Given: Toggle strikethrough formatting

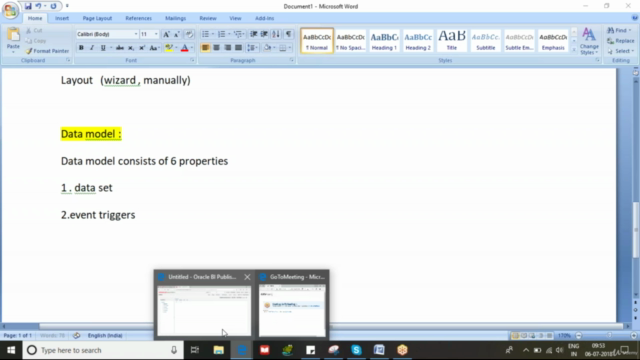Looking at the screenshot, I should click(x=120, y=48).
